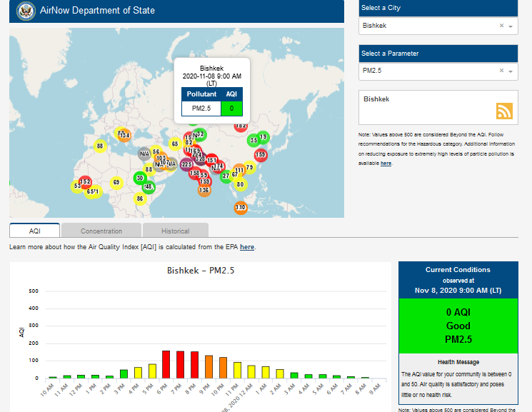Open the Historical tab
Viewport: 532px width, 412px height.
coord(175,231)
